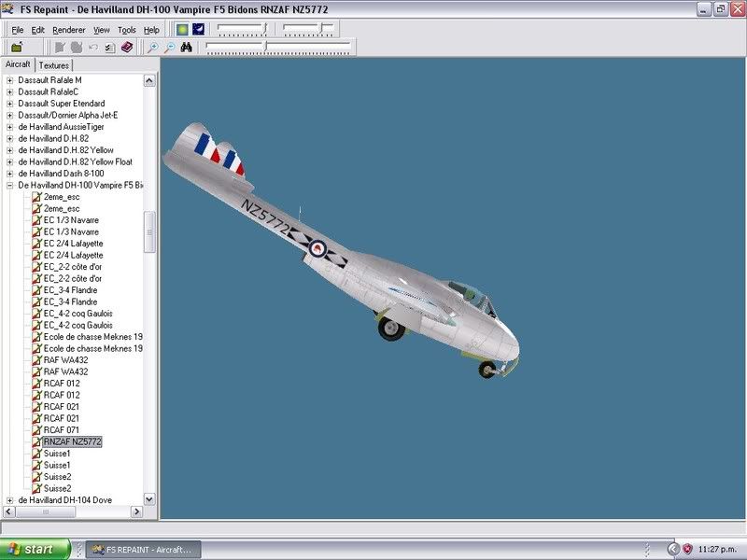Viewport: 747px width, 560px height.
Task: Click the texture icon beside RCAF 071
Action: click(x=36, y=429)
